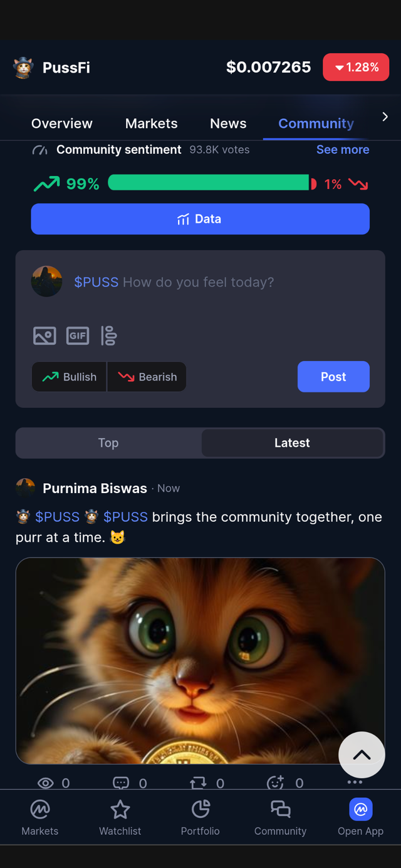Add an emoji reaction to the post

tap(276, 782)
